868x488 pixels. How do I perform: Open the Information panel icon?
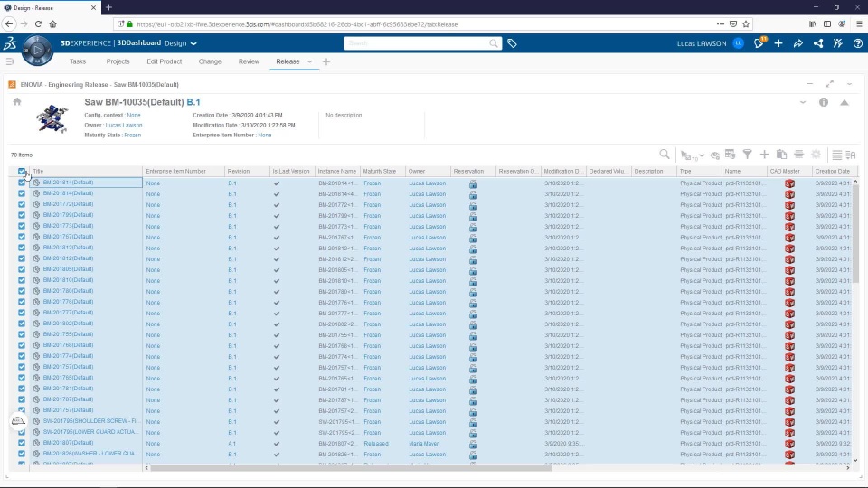[824, 102]
